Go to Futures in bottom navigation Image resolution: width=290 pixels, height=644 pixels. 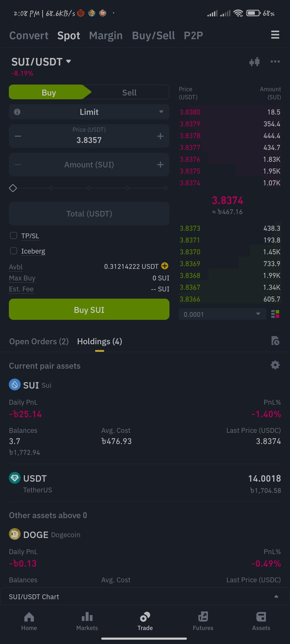pyautogui.click(x=203, y=621)
